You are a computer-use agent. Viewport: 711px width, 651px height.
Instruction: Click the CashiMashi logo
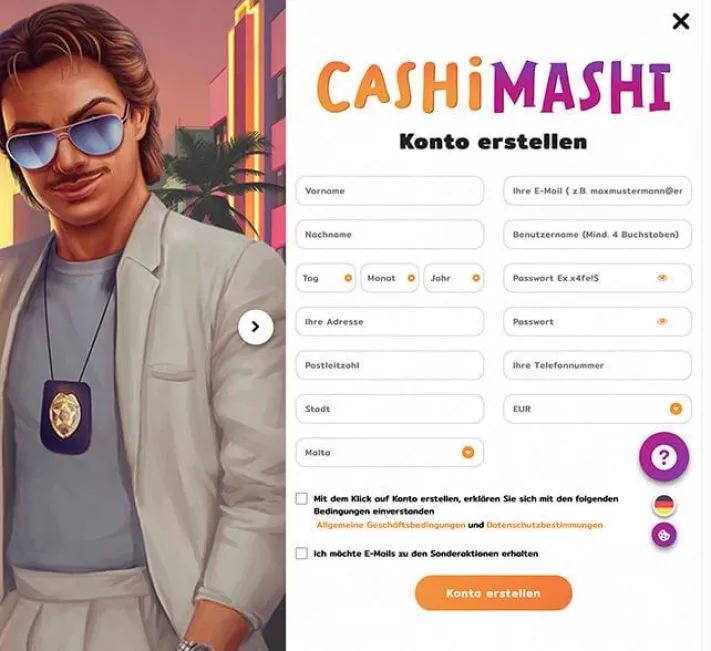click(493, 86)
